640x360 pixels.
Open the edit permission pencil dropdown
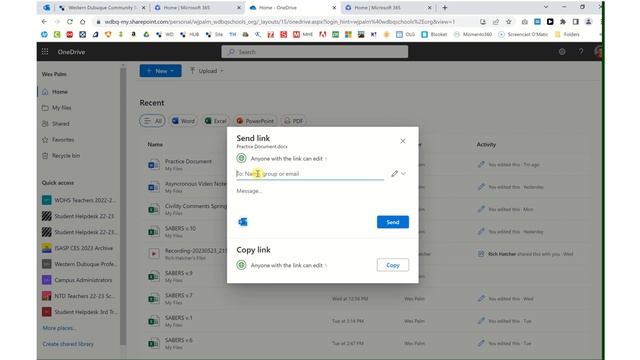coord(398,174)
